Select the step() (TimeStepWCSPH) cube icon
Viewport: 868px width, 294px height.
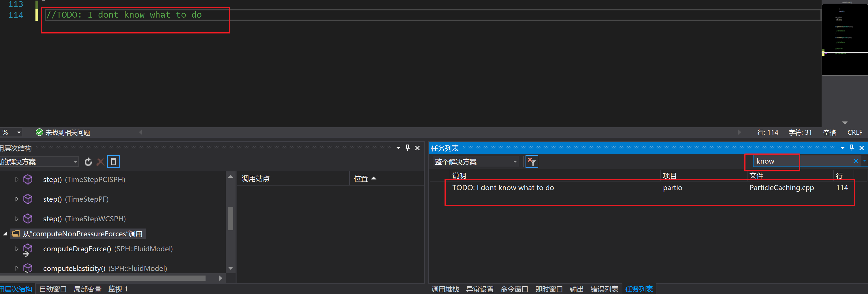click(x=28, y=218)
